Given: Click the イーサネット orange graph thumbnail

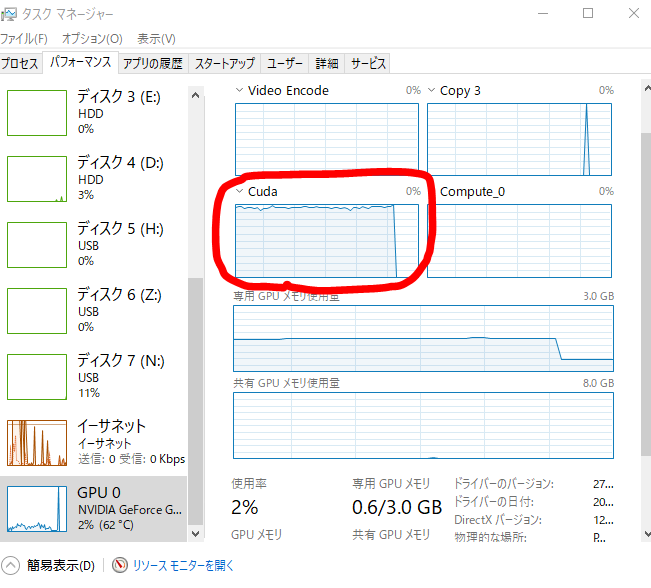Looking at the screenshot, I should (x=37, y=443).
